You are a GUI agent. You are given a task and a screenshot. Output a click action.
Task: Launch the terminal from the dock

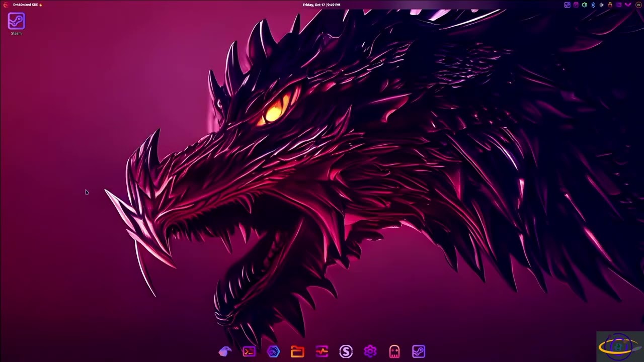[x=249, y=351]
